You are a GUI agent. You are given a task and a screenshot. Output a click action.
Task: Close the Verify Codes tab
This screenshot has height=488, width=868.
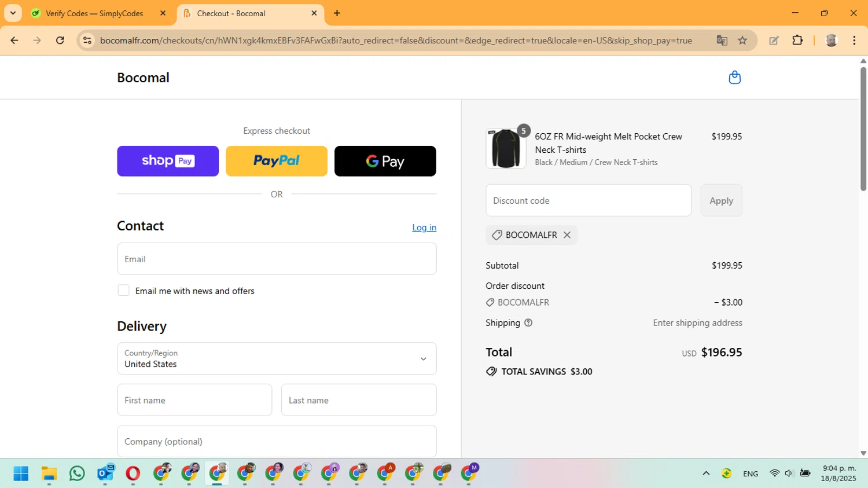point(163,13)
